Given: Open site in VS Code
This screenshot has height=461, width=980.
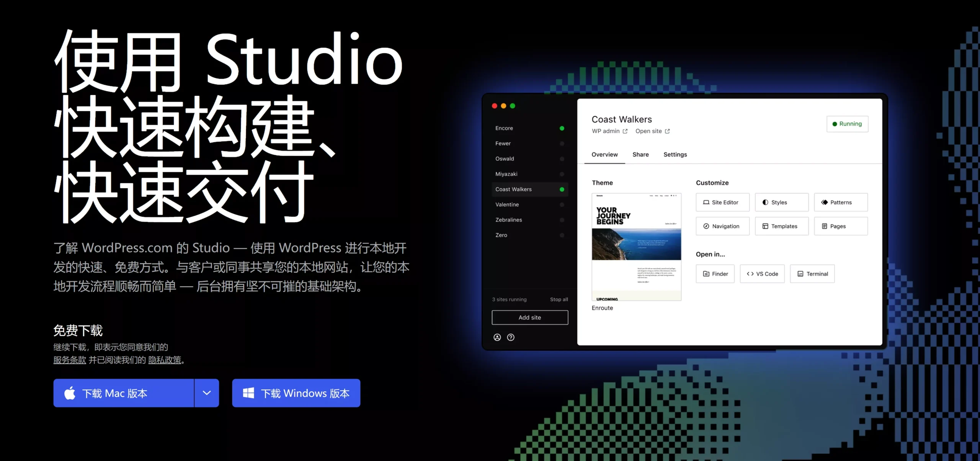Looking at the screenshot, I should 762,274.
